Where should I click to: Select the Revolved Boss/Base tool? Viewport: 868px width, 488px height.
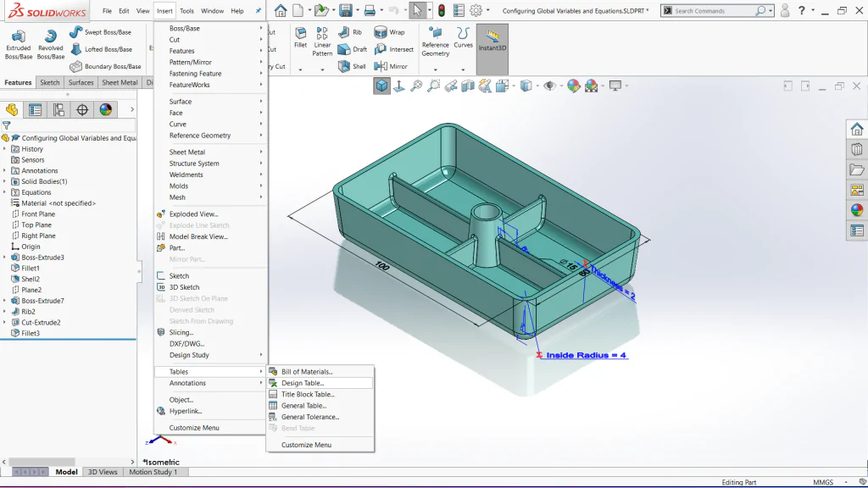click(50, 44)
